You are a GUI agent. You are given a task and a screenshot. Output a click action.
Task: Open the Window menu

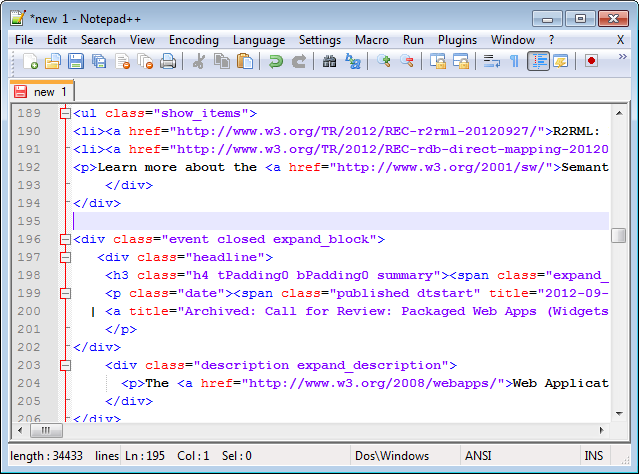513,40
